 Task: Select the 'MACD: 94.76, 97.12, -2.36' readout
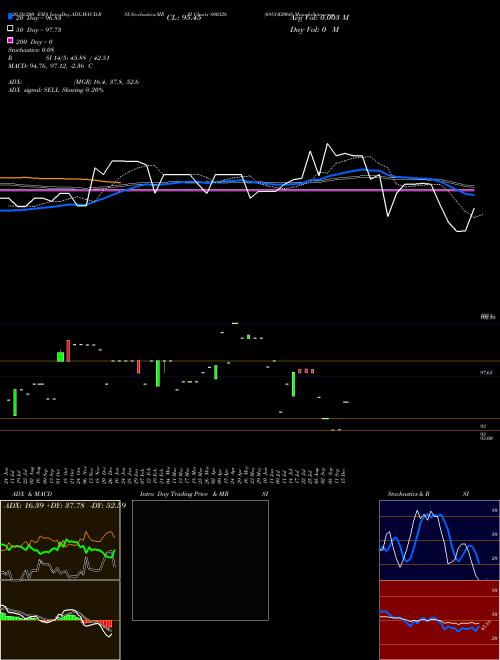click(x=46, y=66)
